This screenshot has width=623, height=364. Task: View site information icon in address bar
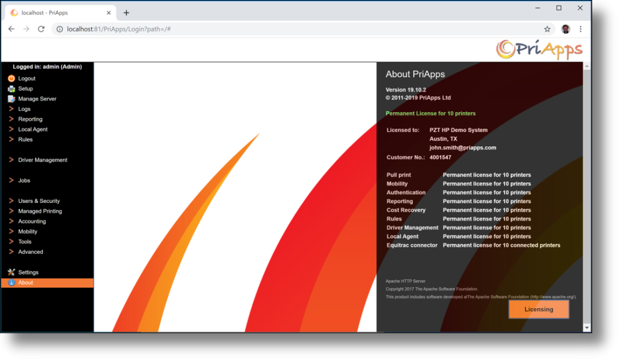coord(59,29)
